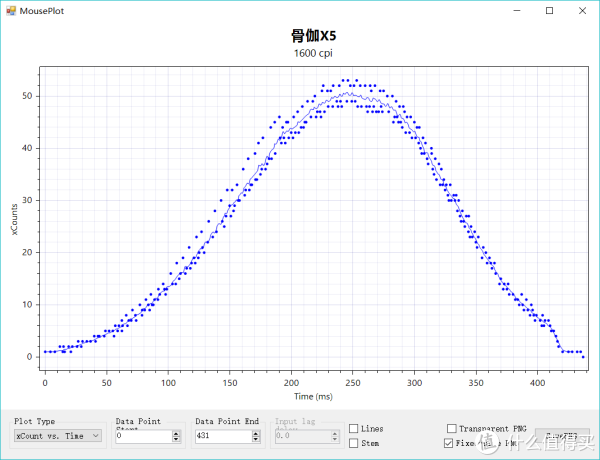Decrease Data Point Start with down arrow

176,439
